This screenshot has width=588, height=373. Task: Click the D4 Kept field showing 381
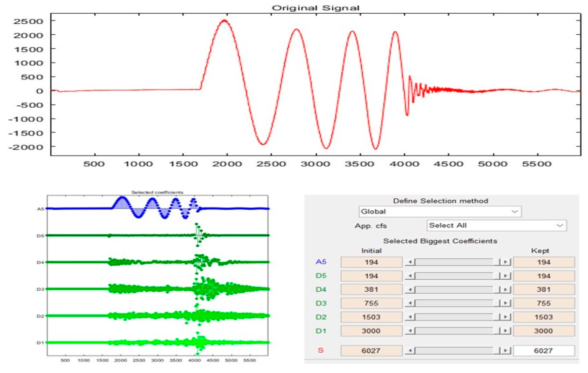(544, 290)
